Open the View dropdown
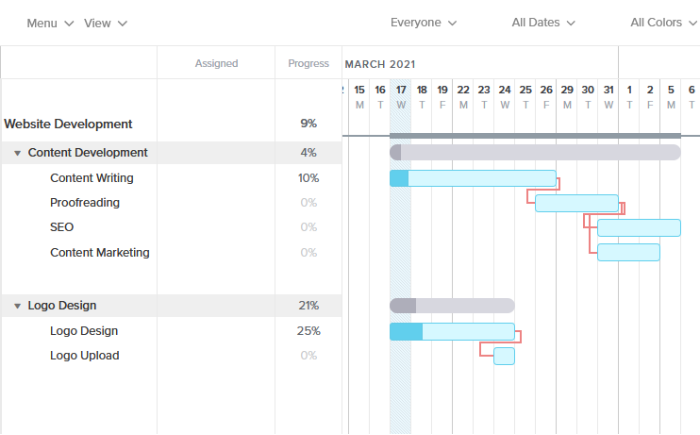700x435 pixels. (x=105, y=23)
